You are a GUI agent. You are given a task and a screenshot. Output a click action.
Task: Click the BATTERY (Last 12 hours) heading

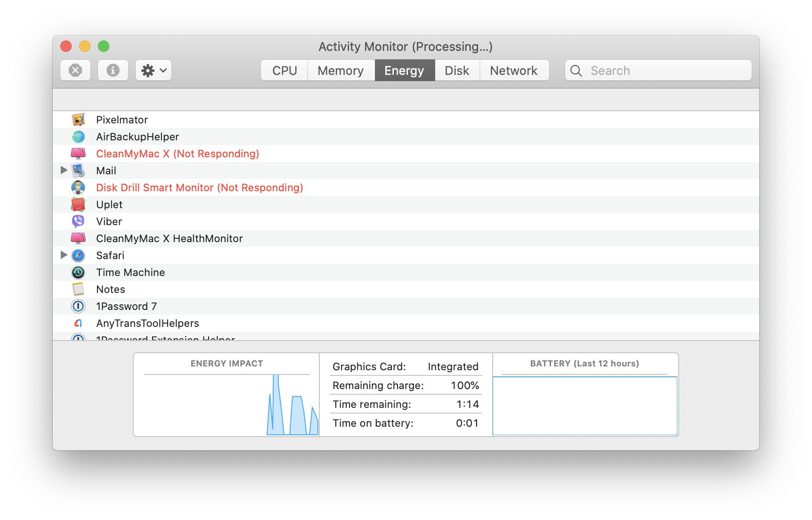point(585,364)
